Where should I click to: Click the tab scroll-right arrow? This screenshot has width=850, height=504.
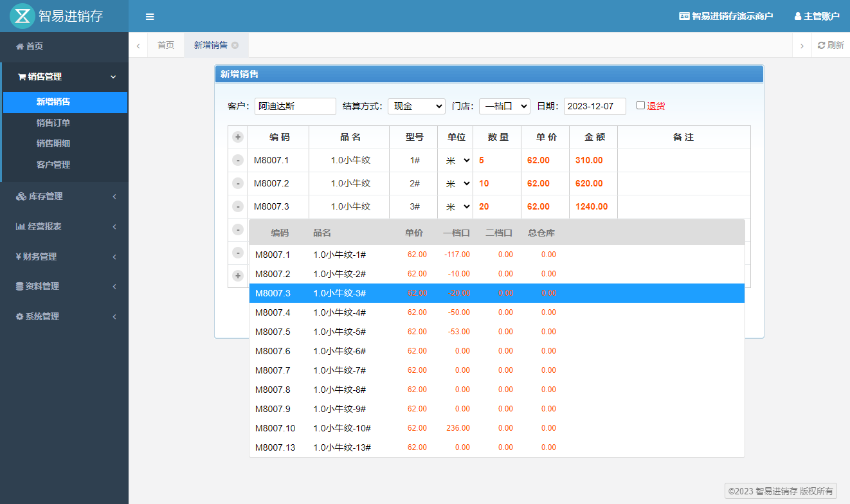[x=802, y=46]
